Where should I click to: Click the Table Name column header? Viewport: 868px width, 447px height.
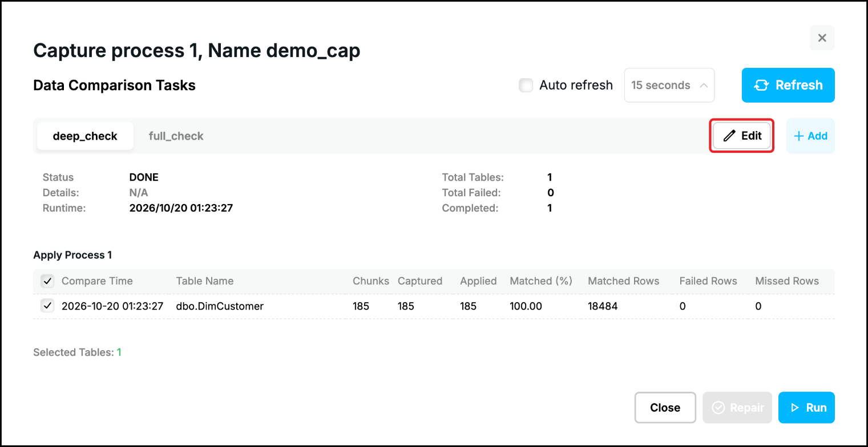pos(205,281)
